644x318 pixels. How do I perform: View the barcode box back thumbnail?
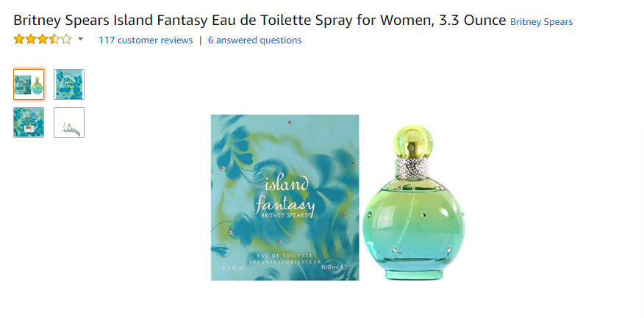tap(29, 123)
